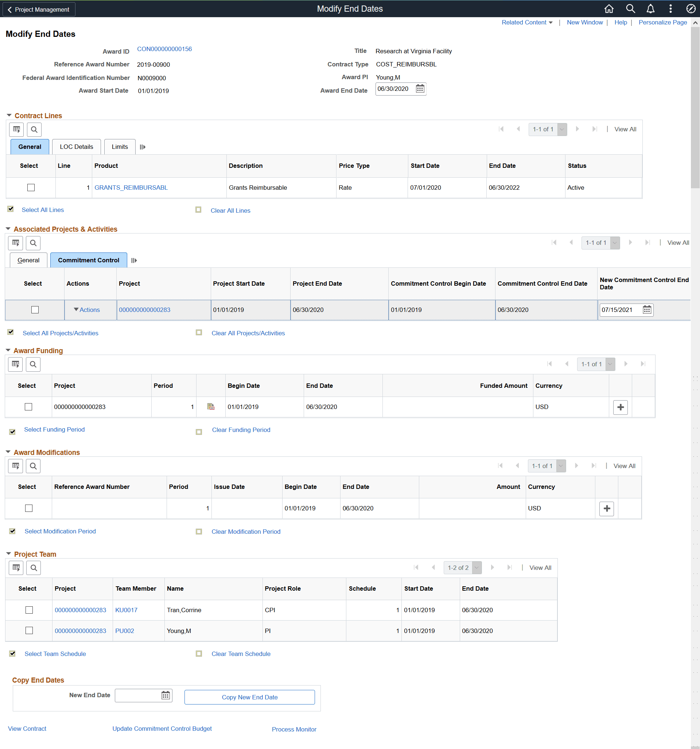Image resolution: width=700 pixels, height=749 pixels.
Task: Click the Copy New End Date button
Action: (249, 697)
